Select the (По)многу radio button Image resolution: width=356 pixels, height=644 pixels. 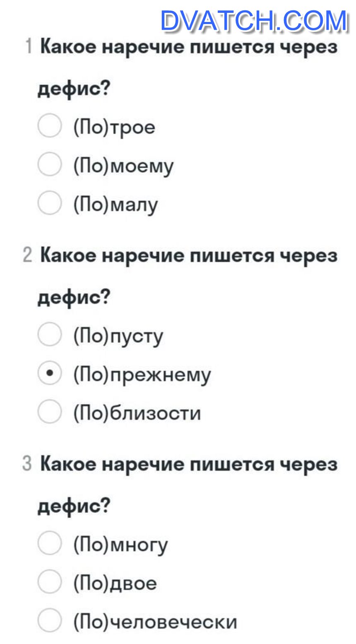pyautogui.click(x=50, y=543)
